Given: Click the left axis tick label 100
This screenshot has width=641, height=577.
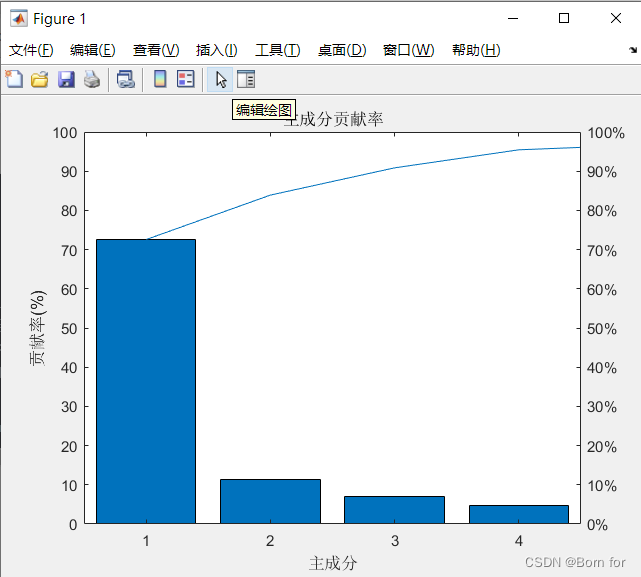Looking at the screenshot, I should pyautogui.click(x=65, y=133).
